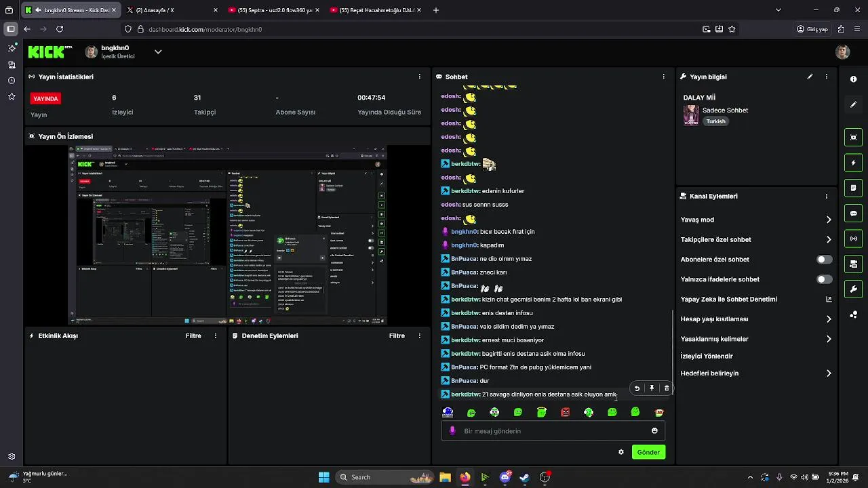Delete the hovered berkdbtw chat message

click(667, 388)
